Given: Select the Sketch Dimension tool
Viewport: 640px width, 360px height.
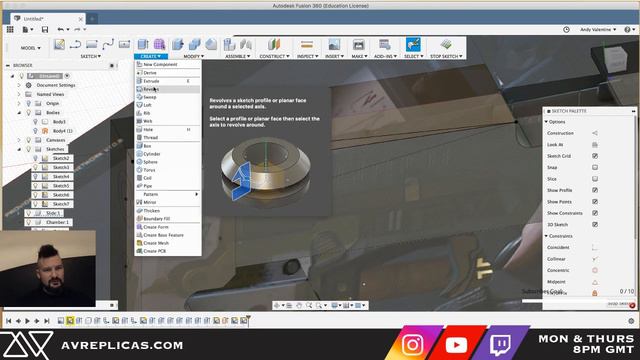Looking at the screenshot, I should coord(124,44).
